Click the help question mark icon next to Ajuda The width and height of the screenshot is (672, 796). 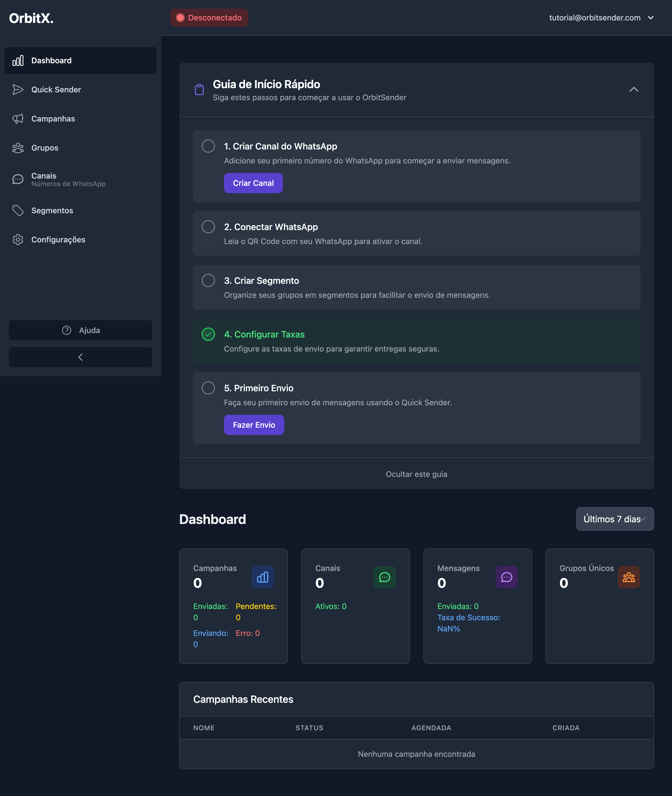66,330
